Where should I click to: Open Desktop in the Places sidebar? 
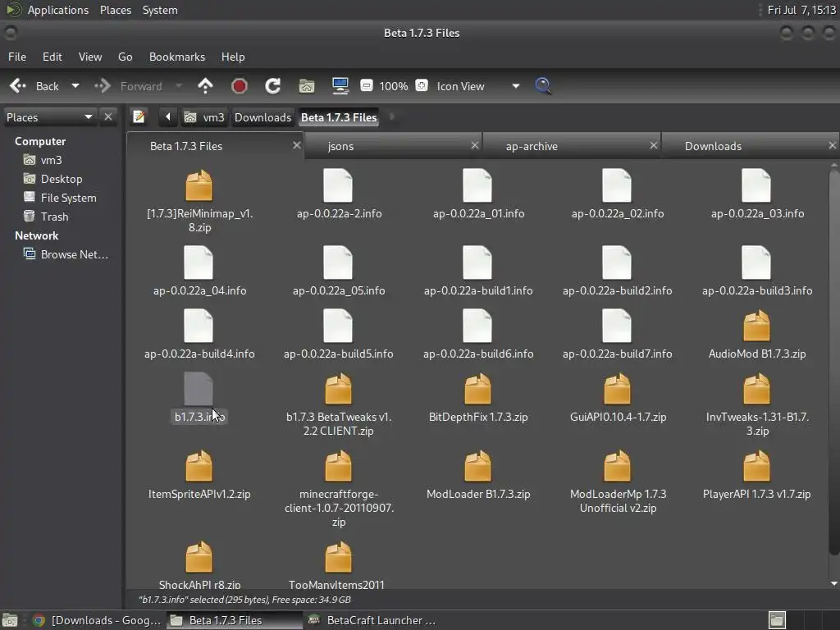coord(61,179)
